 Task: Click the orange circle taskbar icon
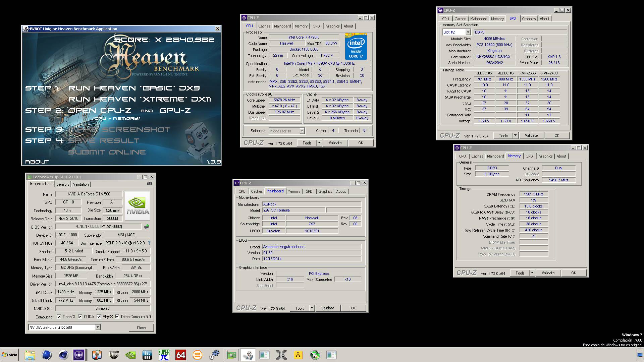pyautogui.click(x=198, y=355)
